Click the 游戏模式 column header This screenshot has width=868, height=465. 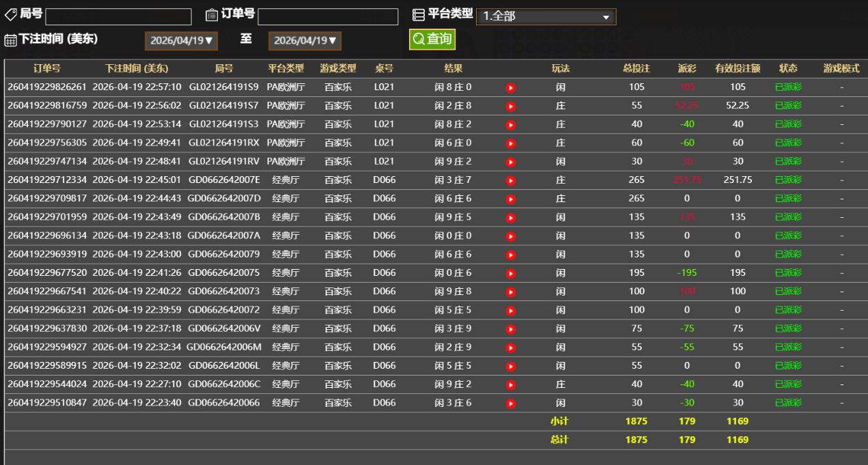[x=841, y=68]
